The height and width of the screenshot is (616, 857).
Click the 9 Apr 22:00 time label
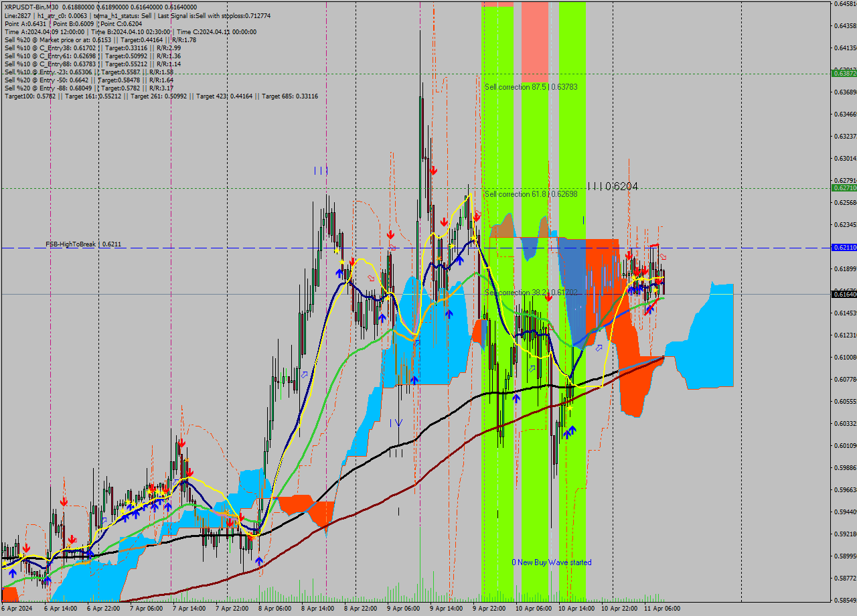[x=488, y=609]
